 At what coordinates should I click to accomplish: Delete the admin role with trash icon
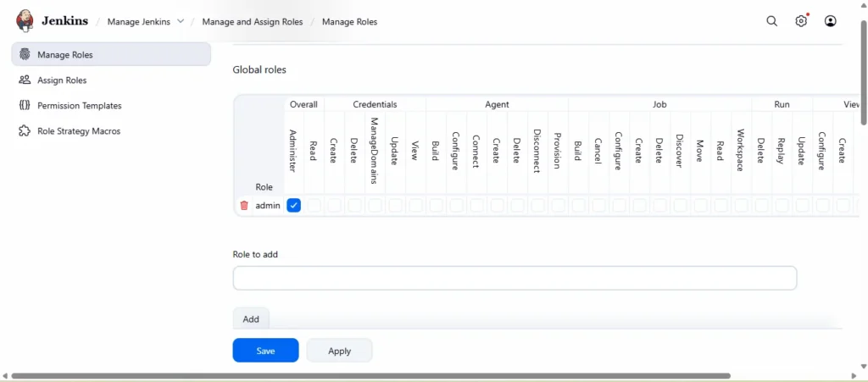(244, 206)
